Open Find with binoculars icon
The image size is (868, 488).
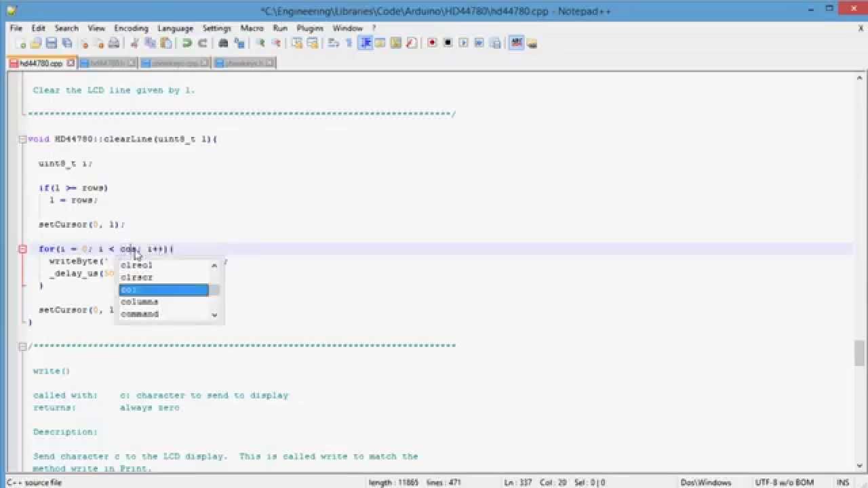click(x=223, y=43)
